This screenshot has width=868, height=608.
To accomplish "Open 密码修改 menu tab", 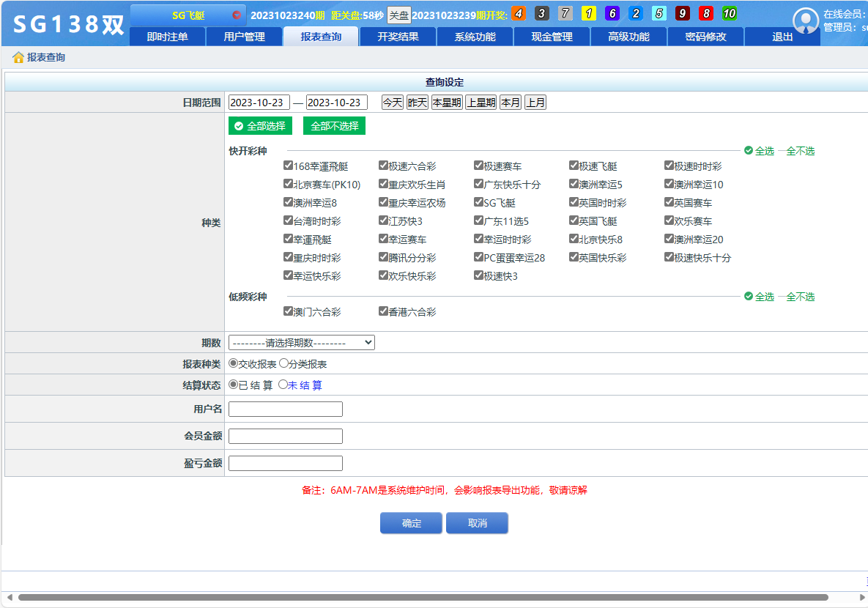I will 706,37.
